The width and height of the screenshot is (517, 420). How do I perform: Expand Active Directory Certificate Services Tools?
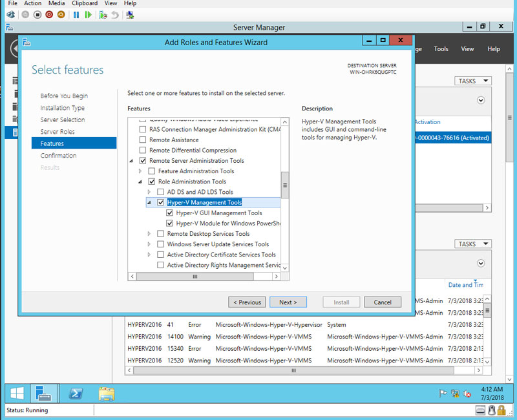coord(149,255)
